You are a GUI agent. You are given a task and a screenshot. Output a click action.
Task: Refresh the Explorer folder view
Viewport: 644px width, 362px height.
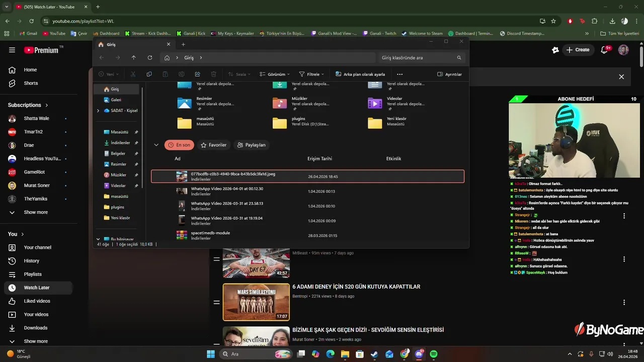pyautogui.click(x=149, y=58)
